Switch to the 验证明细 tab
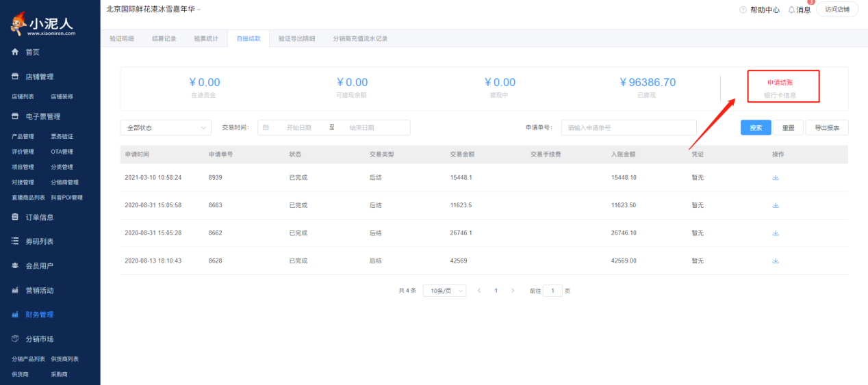 coord(122,38)
